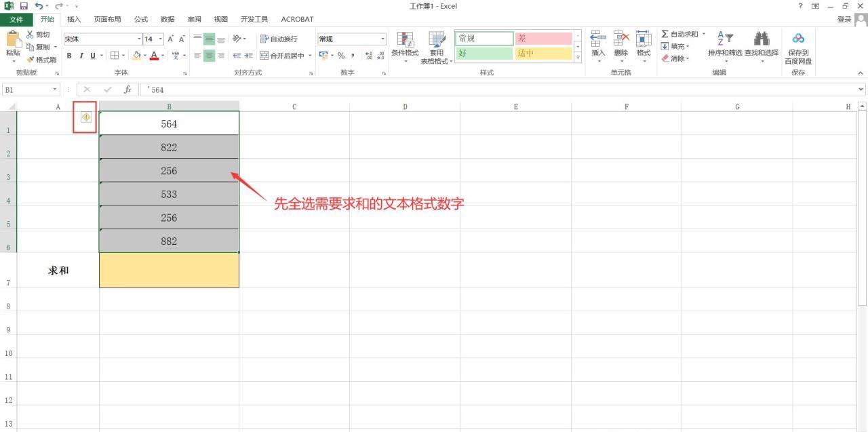Click the accounting number format icon

pos(323,56)
